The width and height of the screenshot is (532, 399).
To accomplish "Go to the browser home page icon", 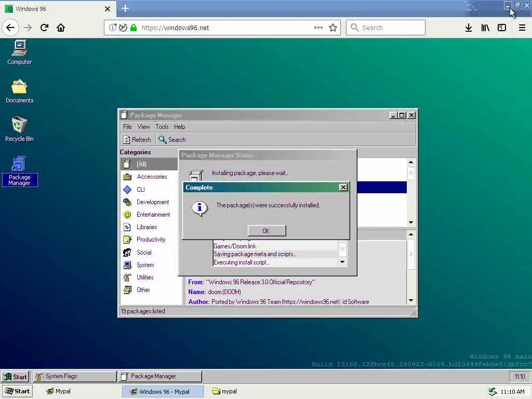I will point(61,28).
